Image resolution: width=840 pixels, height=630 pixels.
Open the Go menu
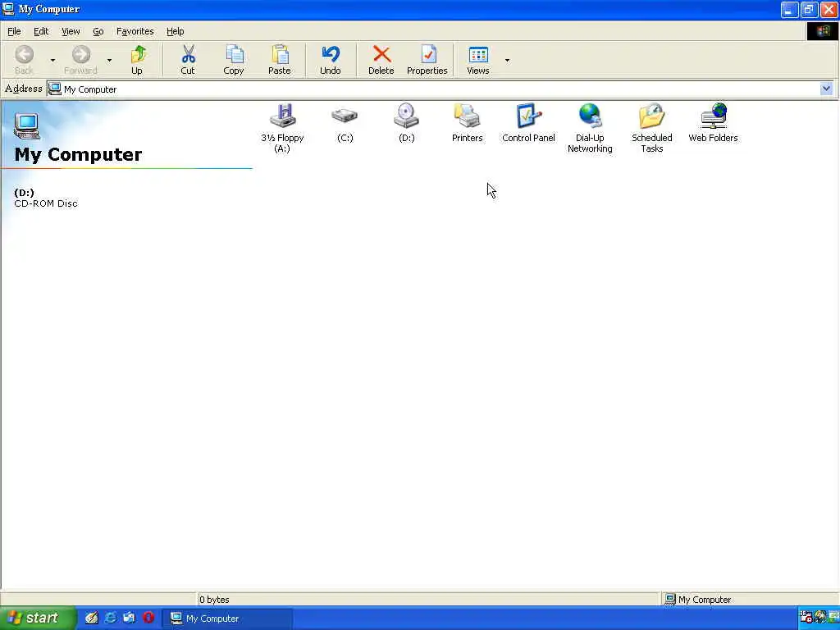click(98, 31)
